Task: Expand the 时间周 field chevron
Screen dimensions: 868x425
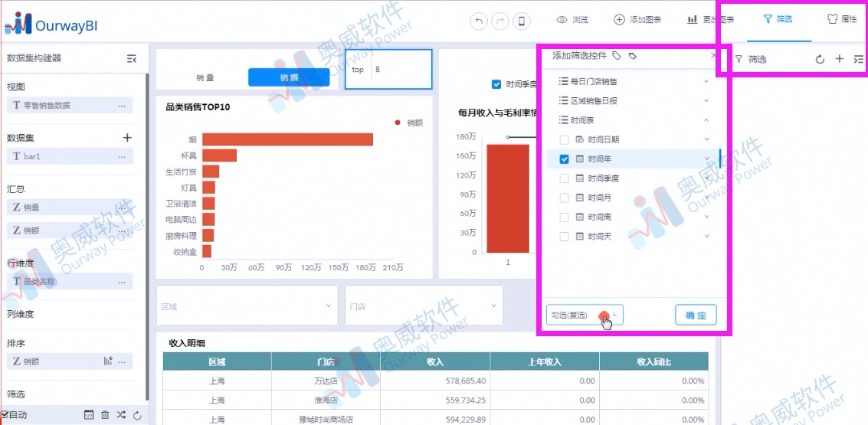Action: click(x=706, y=217)
